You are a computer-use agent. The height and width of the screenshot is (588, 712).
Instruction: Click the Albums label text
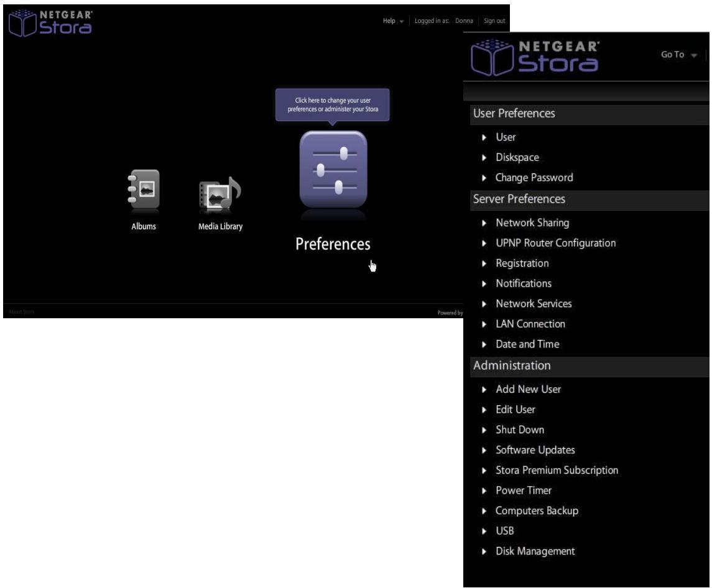144,226
